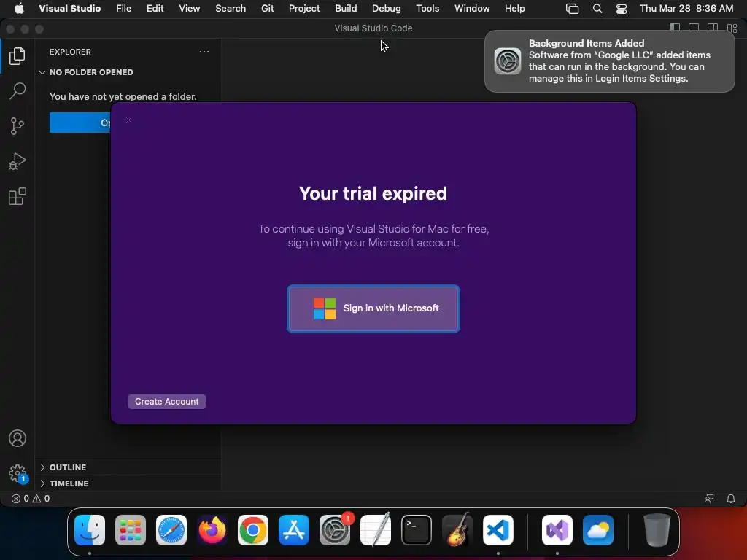Open Firefox from the dock
Viewport: 747px width, 560px height.
pyautogui.click(x=212, y=530)
